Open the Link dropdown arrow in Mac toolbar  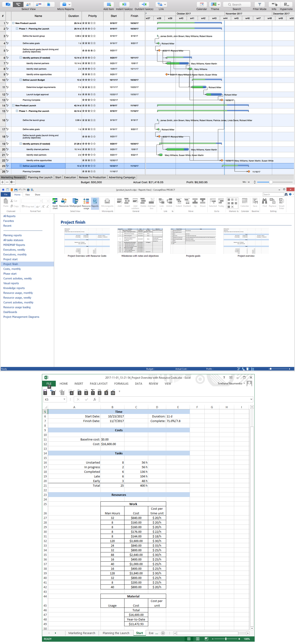(x=165, y=5)
